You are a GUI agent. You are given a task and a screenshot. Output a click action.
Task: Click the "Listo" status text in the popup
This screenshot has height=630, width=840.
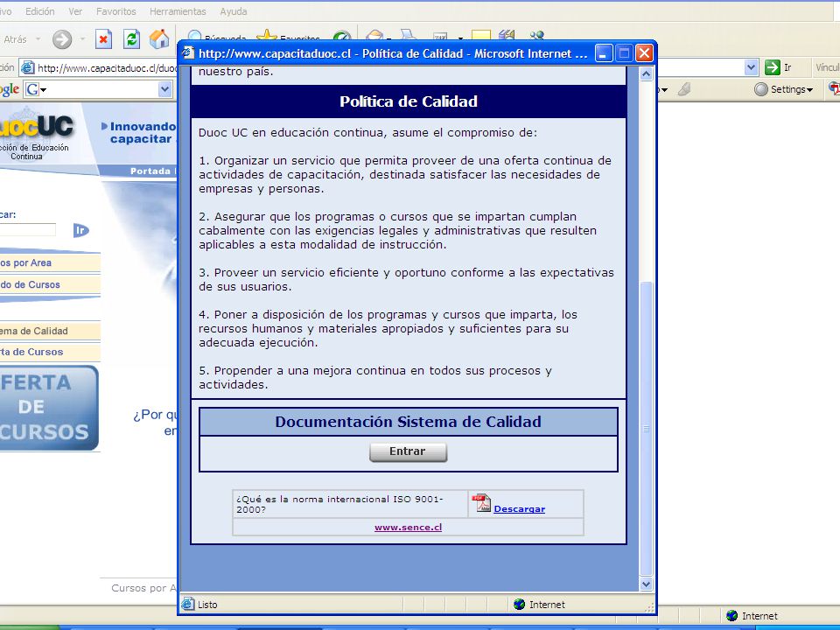tap(207, 605)
